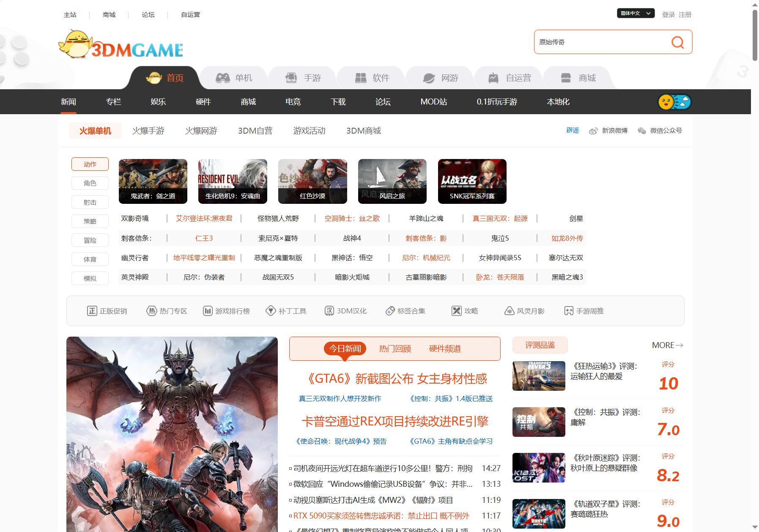Toggle the emoji theme switch in nav bar
This screenshot has width=759, height=532.
click(674, 102)
